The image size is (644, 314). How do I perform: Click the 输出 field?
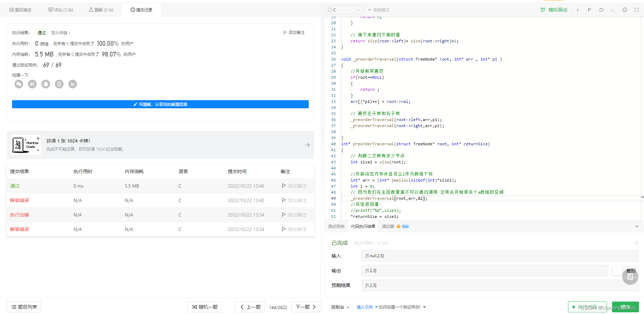coord(485,271)
